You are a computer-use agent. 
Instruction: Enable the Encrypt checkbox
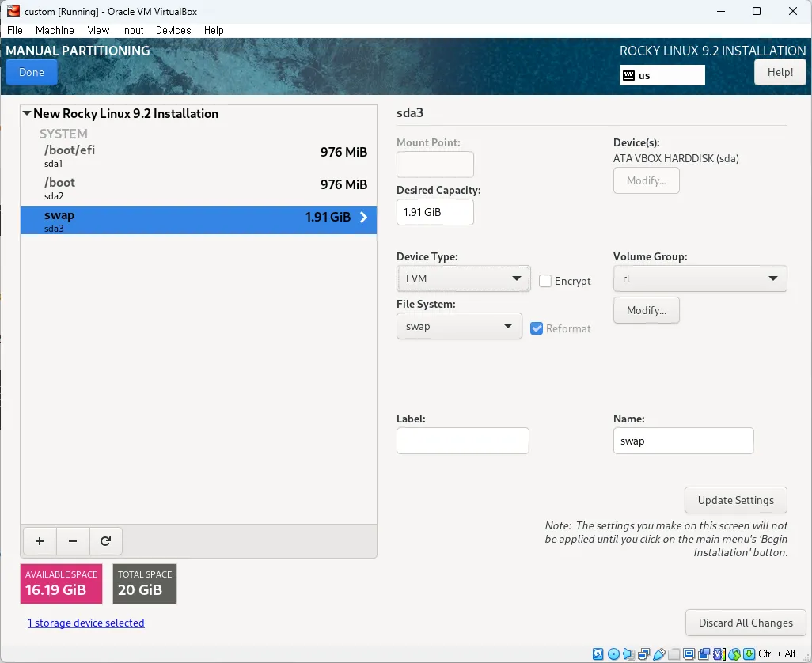(x=544, y=281)
